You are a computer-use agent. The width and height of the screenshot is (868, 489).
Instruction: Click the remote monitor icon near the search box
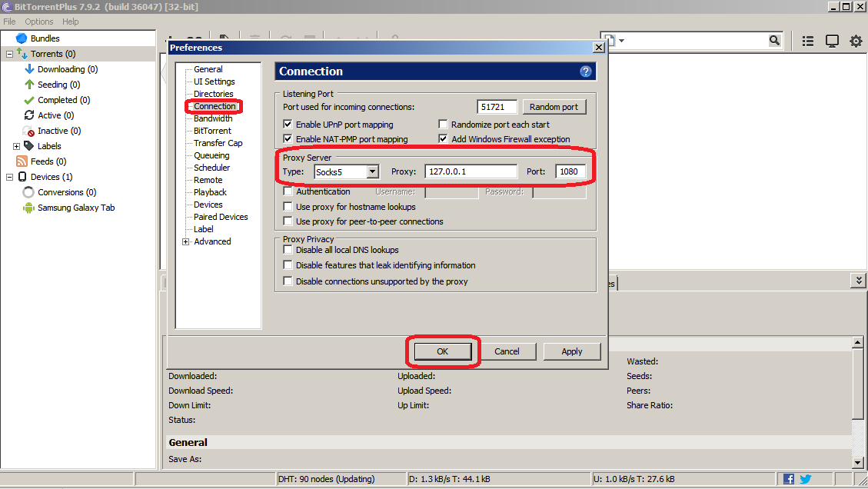pos(831,41)
